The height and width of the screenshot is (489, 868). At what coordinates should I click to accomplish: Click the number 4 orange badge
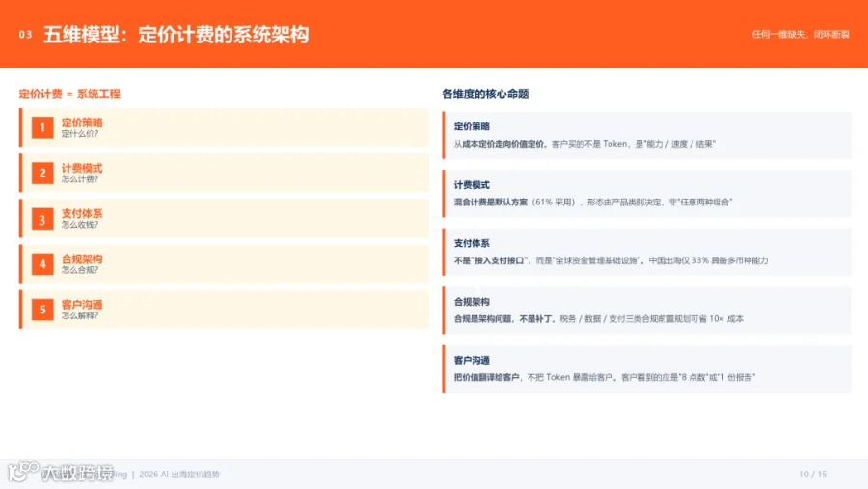[x=42, y=264]
